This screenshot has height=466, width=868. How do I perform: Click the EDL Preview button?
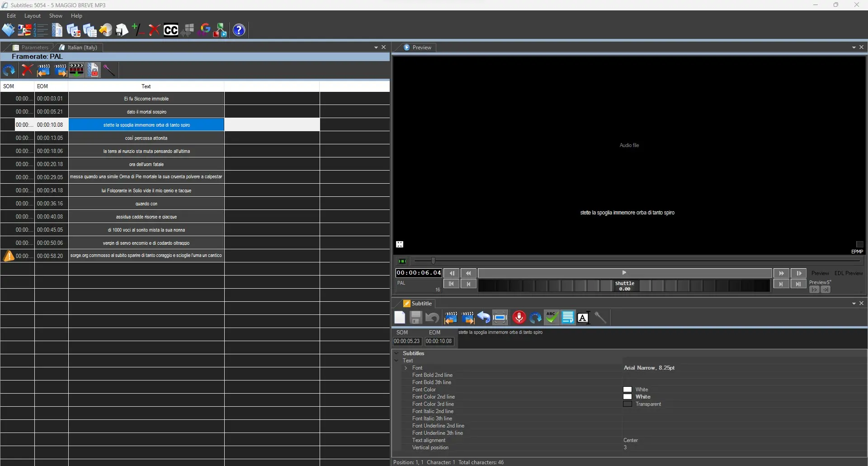point(848,273)
